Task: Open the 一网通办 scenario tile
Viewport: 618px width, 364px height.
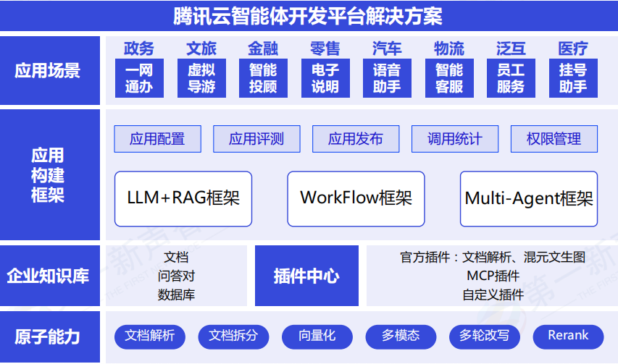Action: pyautogui.click(x=139, y=78)
